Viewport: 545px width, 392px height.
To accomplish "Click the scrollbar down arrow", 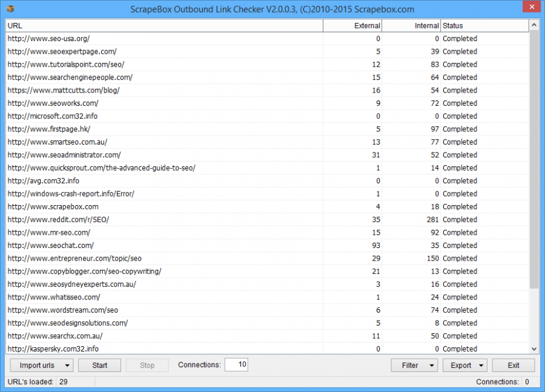I will (x=533, y=349).
